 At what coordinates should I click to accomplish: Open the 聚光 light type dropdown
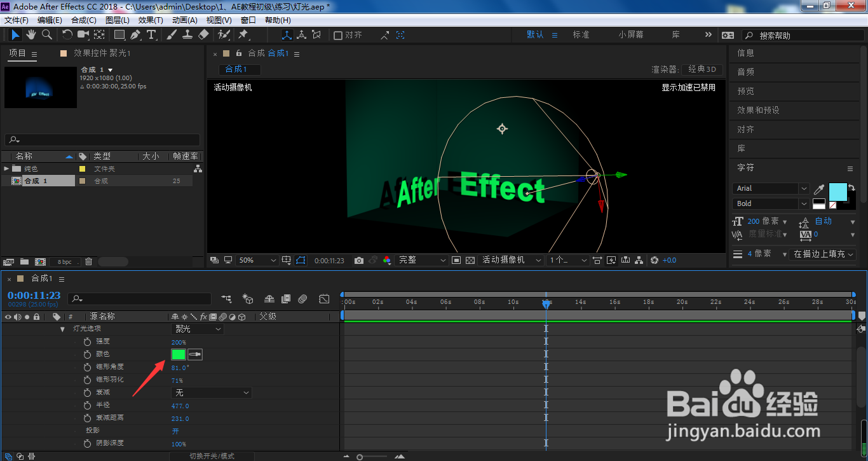[198, 329]
